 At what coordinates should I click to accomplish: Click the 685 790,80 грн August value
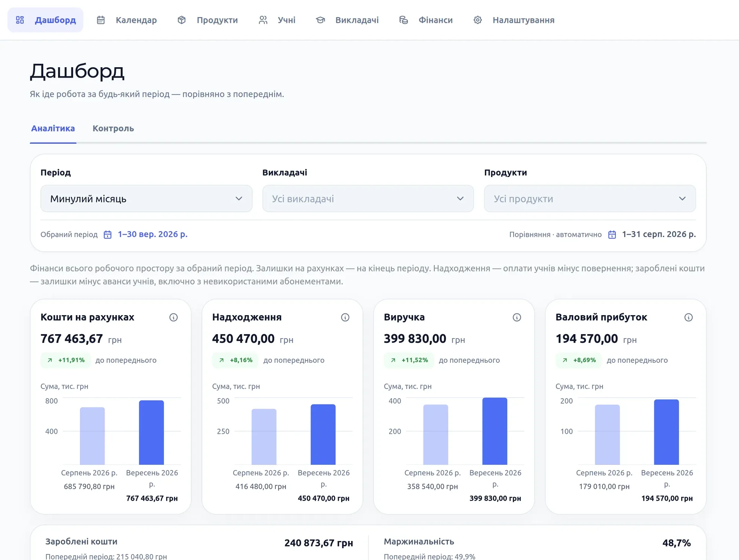(89, 486)
